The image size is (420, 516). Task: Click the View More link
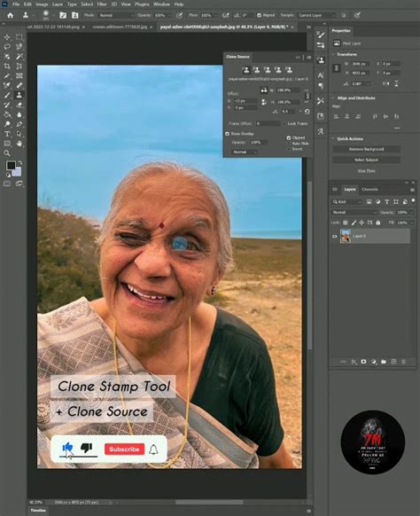pos(366,171)
